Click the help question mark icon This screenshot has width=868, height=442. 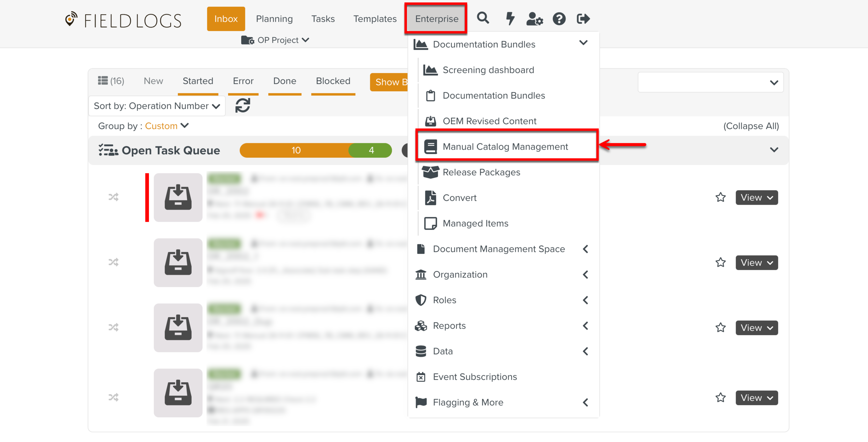coord(559,19)
